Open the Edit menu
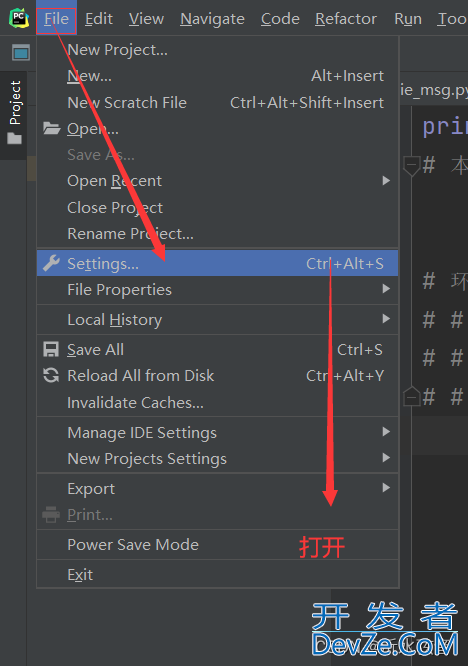The width and height of the screenshot is (468, 666). click(99, 19)
